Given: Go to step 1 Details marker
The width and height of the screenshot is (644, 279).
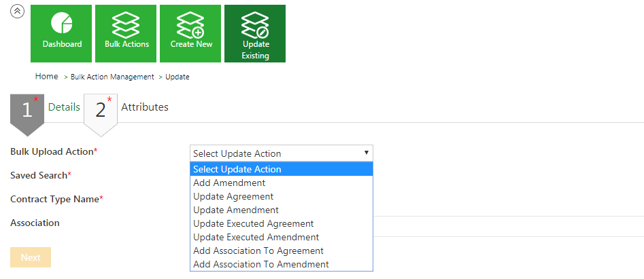Looking at the screenshot, I should (x=27, y=110).
